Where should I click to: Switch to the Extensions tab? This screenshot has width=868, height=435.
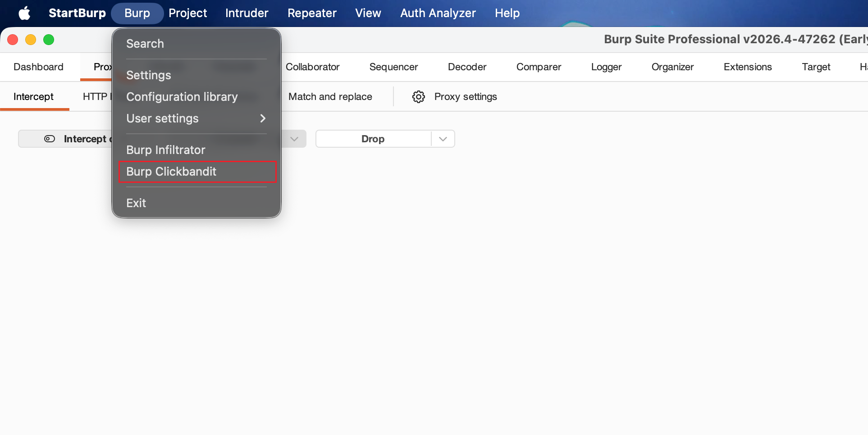pyautogui.click(x=748, y=67)
